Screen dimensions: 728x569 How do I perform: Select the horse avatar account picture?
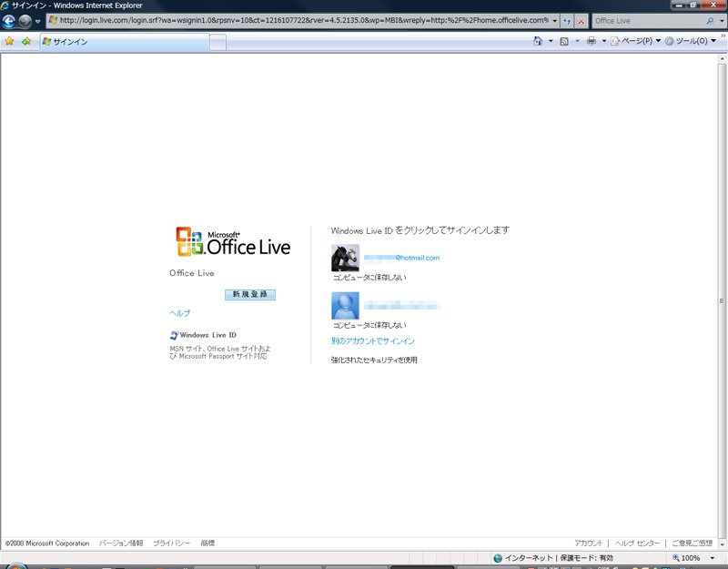point(345,258)
